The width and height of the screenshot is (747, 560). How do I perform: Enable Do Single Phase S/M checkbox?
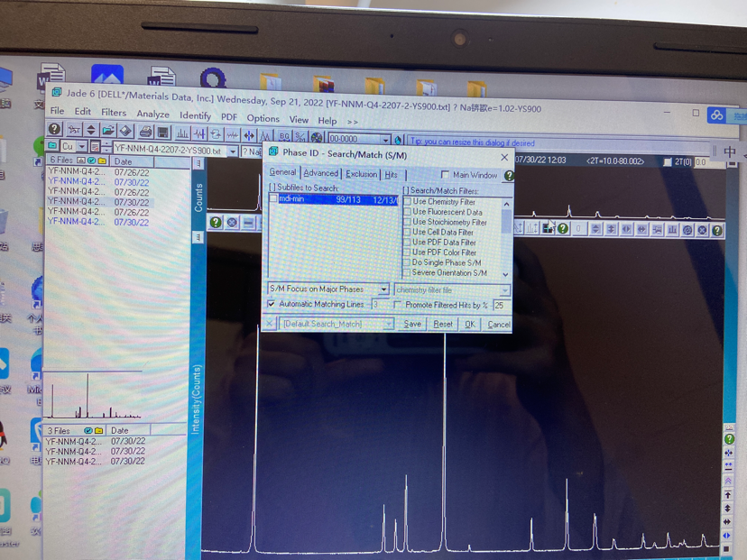407,262
